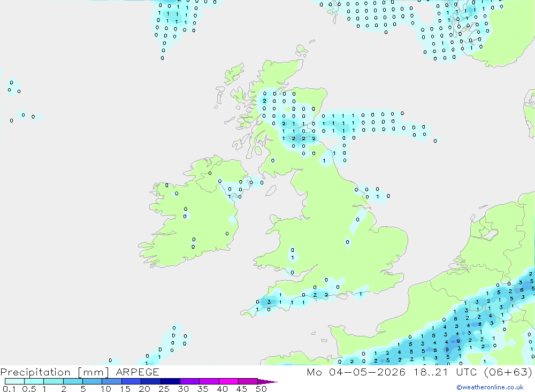Click the legend value '0.1'

(x=9, y=389)
